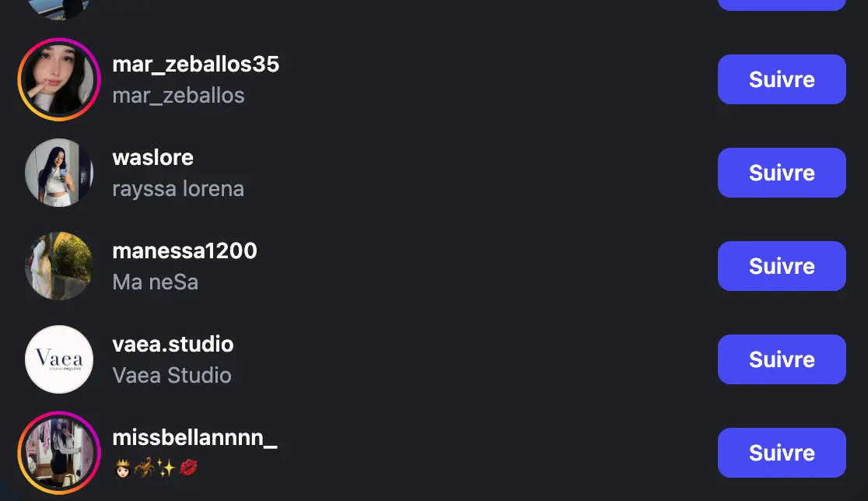Viewport: 868px width, 501px height.
Task: Click display name mar_zeballos
Action: pyautogui.click(x=178, y=96)
